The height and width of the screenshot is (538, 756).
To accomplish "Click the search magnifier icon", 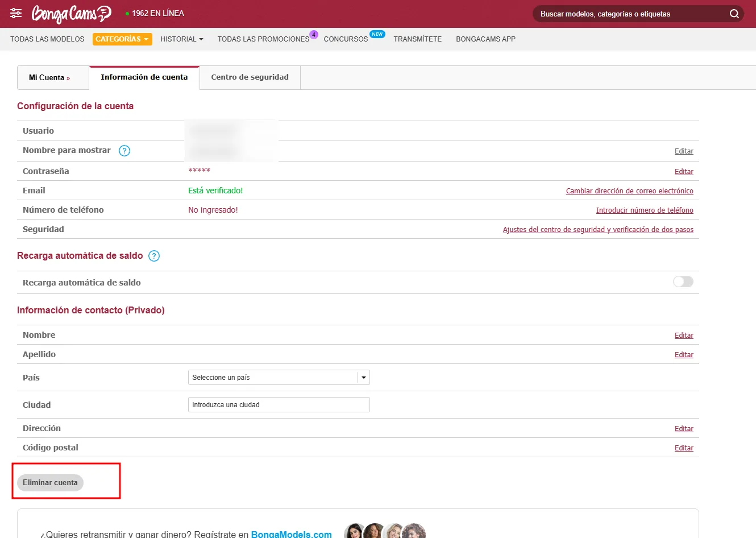I will 734,14.
